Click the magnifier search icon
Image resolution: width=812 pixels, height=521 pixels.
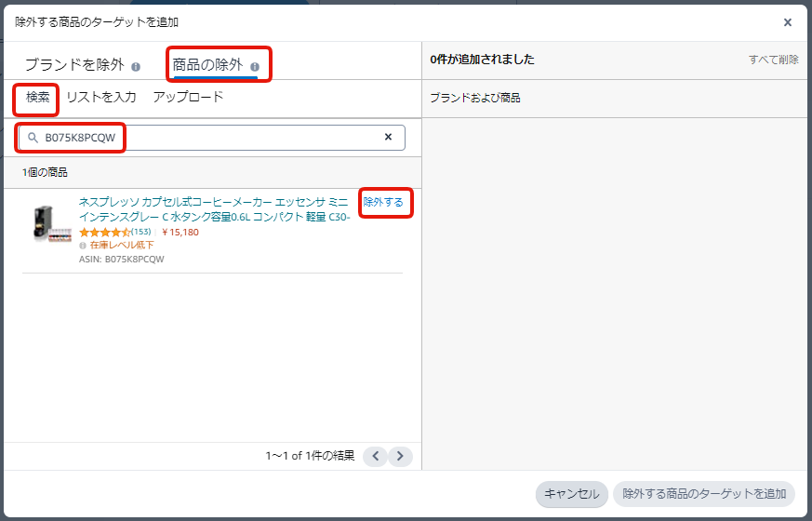[33, 138]
